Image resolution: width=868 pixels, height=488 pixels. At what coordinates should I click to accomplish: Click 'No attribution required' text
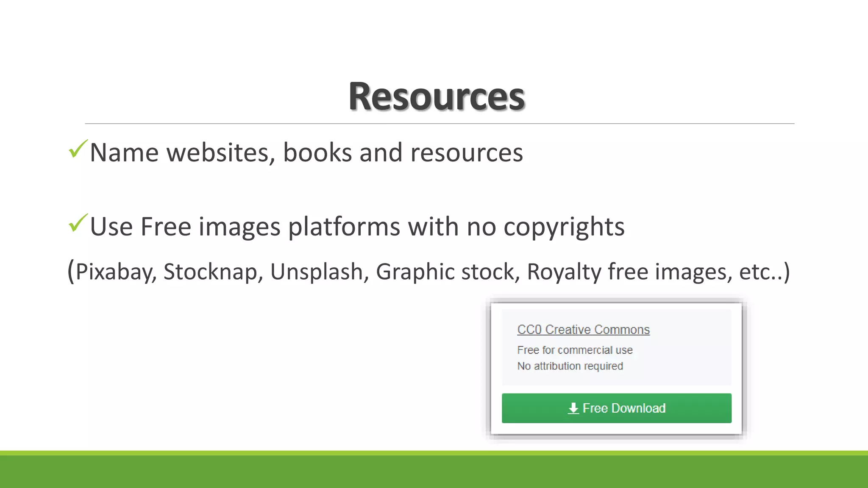(570, 366)
